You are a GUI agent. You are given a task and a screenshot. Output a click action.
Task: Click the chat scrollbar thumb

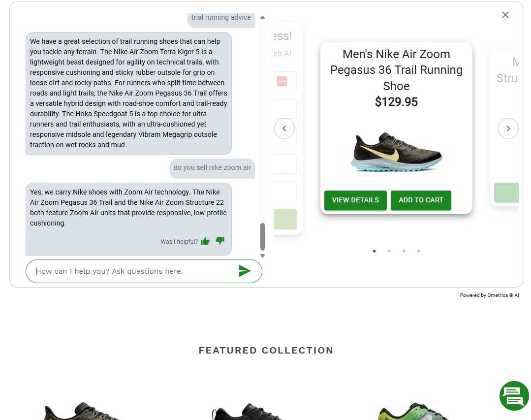click(x=262, y=236)
